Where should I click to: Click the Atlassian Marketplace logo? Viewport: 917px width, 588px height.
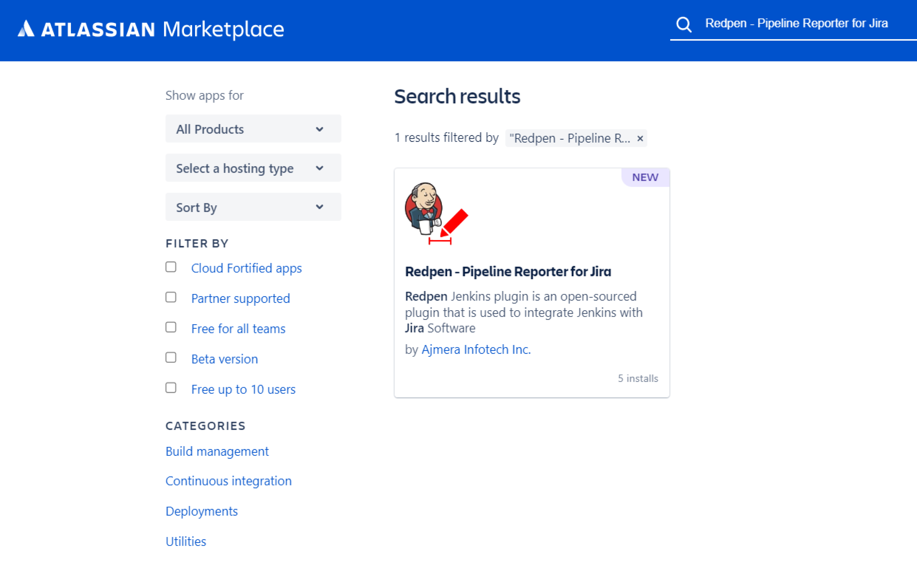pos(151,29)
